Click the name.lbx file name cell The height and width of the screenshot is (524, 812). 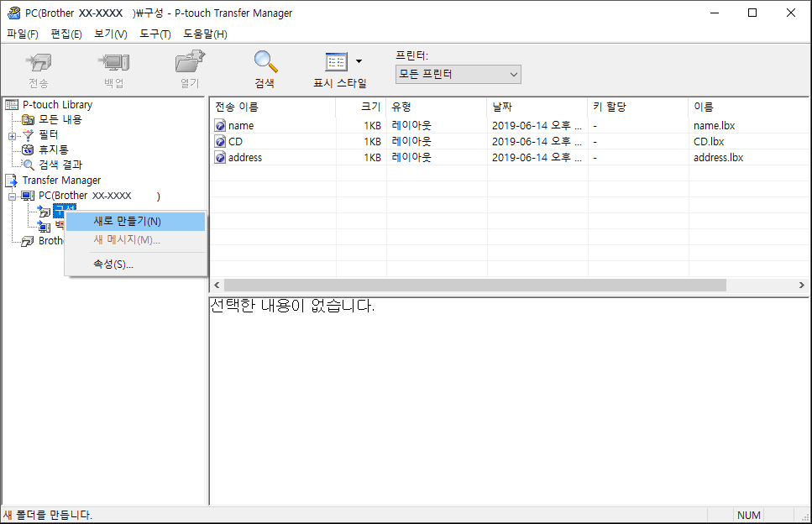click(x=714, y=126)
